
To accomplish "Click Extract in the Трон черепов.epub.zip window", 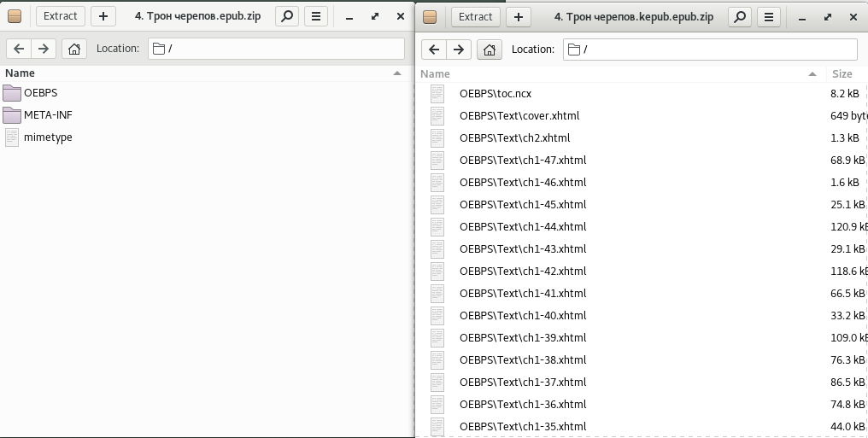I will [61, 16].
